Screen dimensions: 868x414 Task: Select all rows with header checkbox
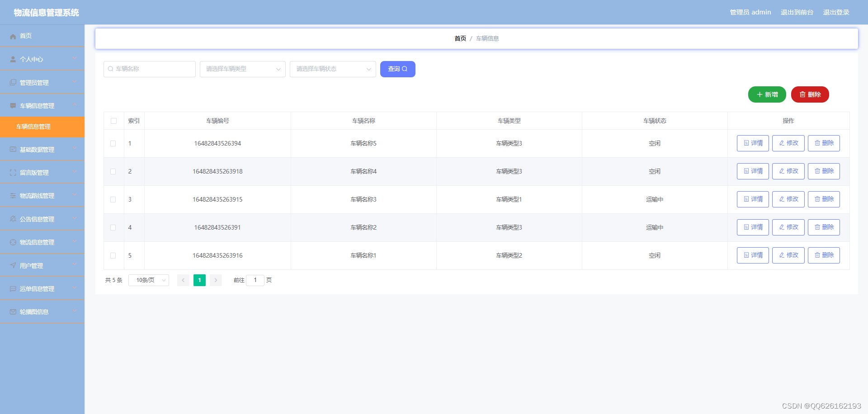[x=113, y=121]
